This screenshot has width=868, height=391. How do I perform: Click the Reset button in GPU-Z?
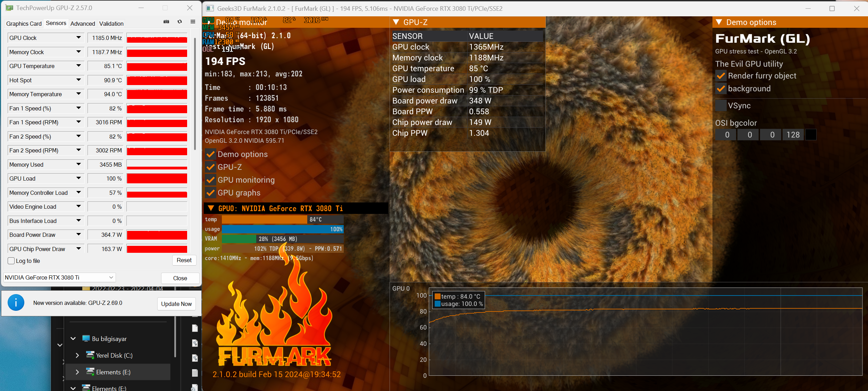184,260
